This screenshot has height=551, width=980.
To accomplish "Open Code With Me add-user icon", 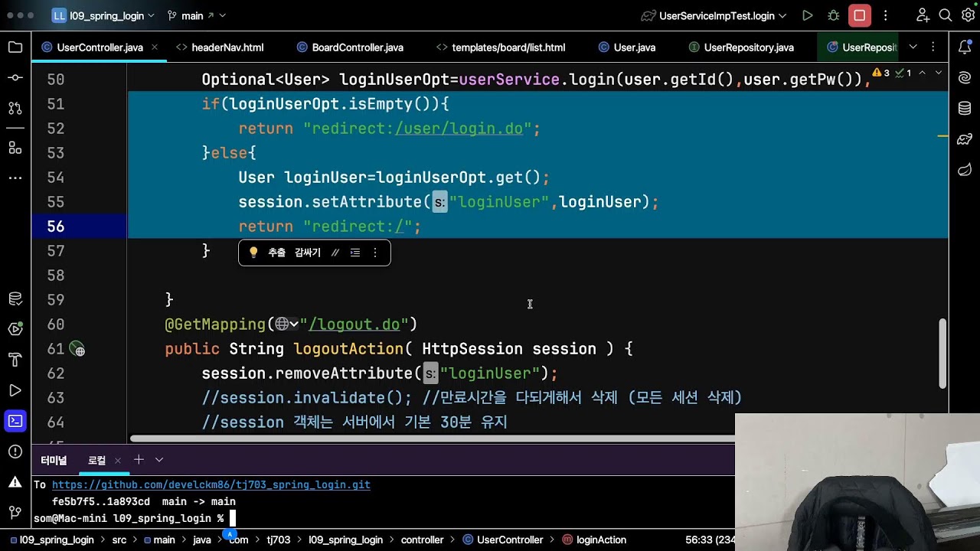I will click(x=923, y=15).
